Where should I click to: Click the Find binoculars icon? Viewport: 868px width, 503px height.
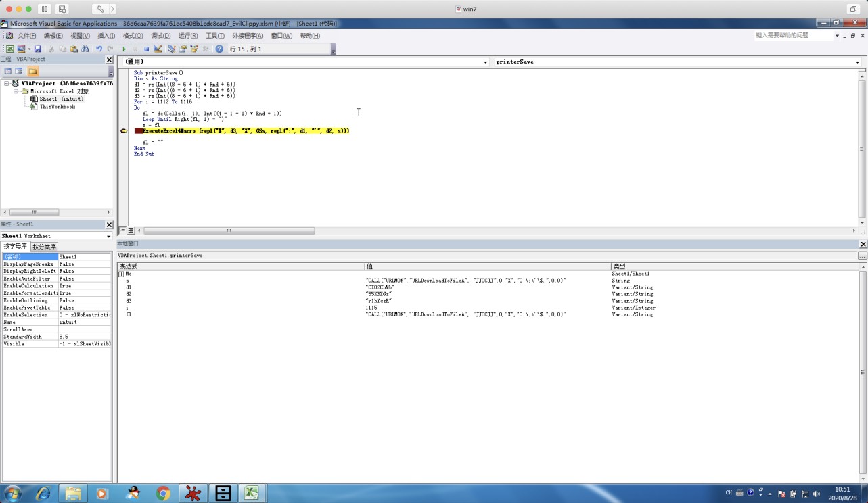tap(85, 49)
